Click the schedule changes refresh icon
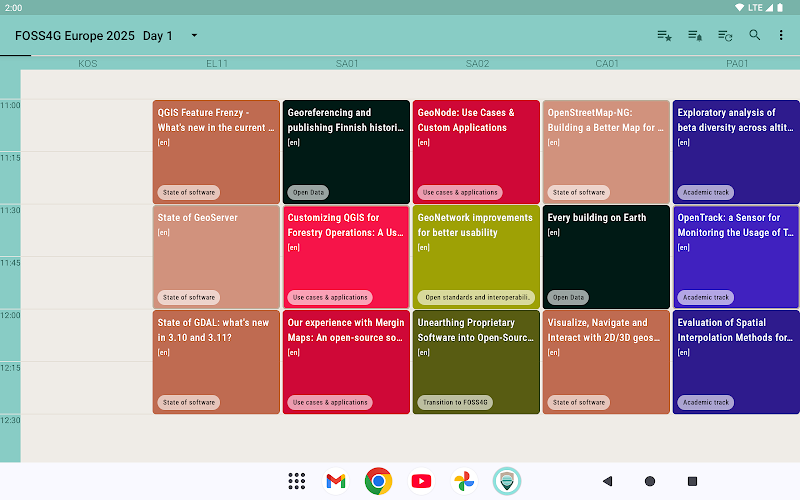Screen dimensions: 800x500 coord(725,35)
